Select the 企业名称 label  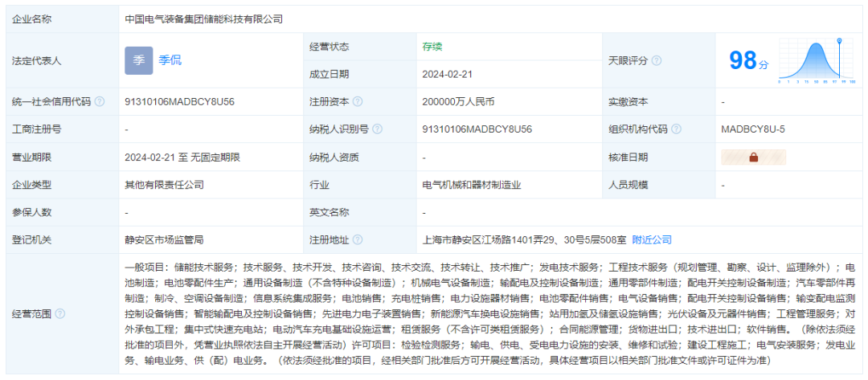31,19
